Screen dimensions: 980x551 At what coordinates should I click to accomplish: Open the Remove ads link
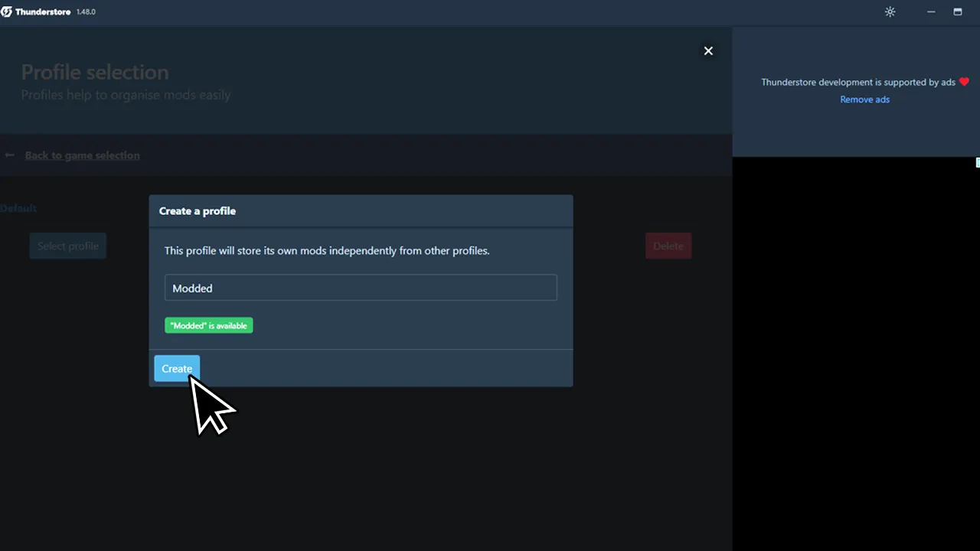(864, 99)
